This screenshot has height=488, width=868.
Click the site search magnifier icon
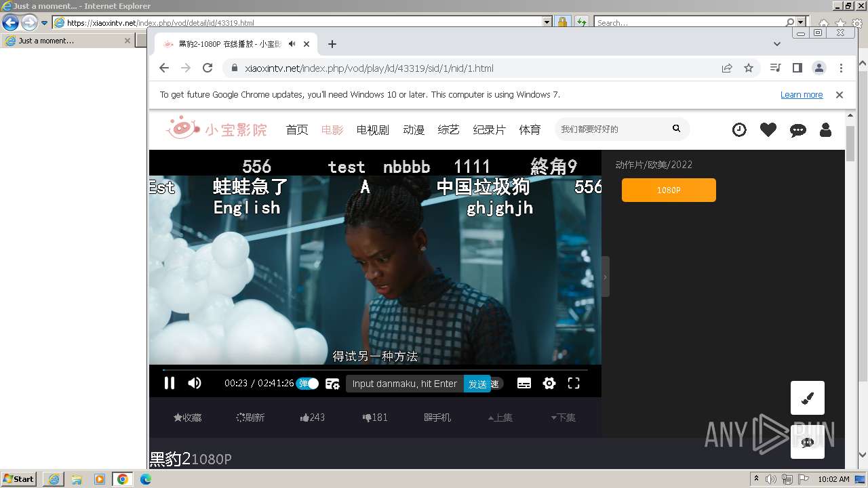(676, 129)
